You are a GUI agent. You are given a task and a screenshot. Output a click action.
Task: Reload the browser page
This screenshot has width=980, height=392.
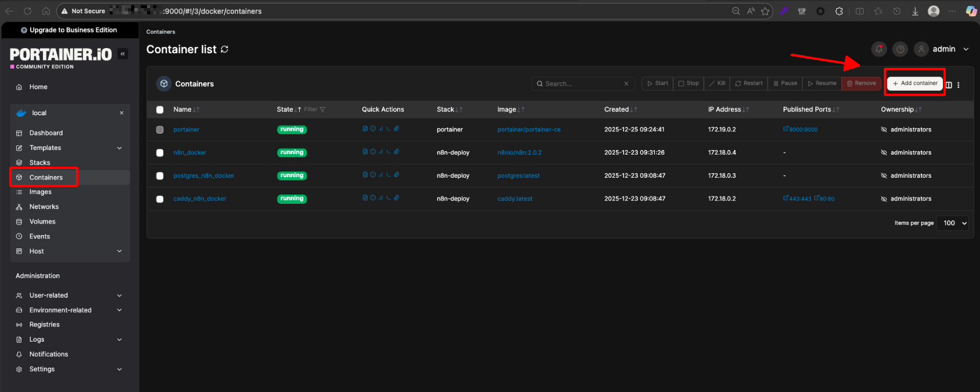coord(27,11)
